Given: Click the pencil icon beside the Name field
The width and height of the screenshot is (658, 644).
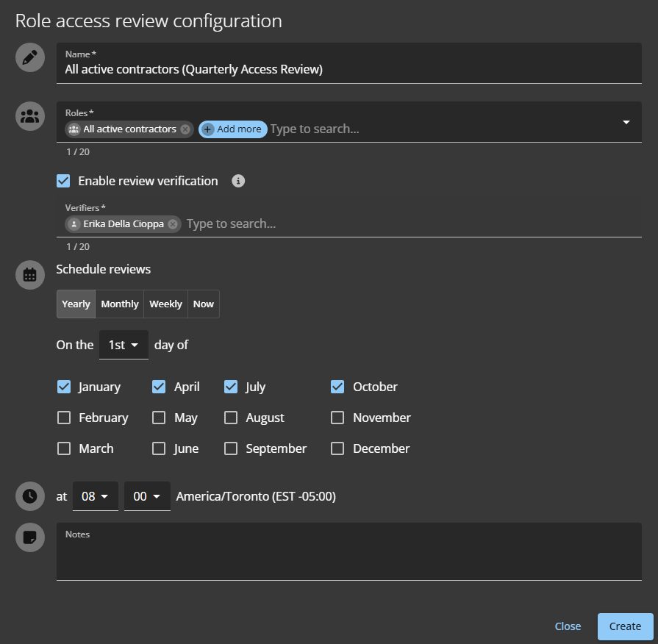Looking at the screenshot, I should 29,57.
